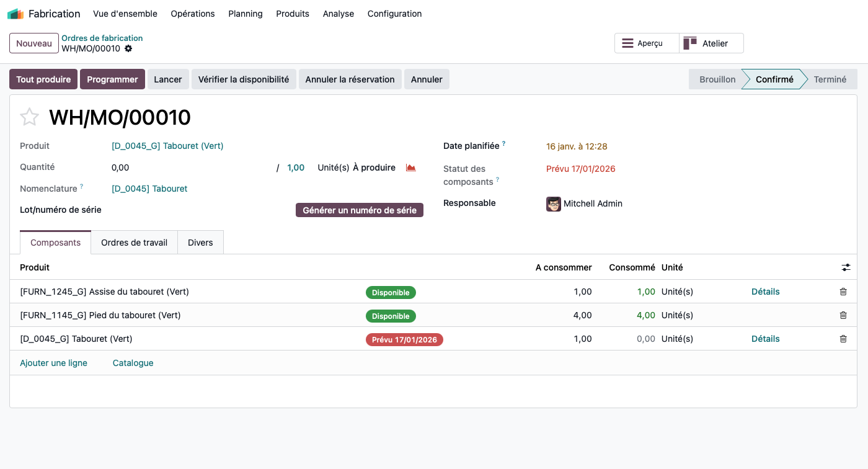Delete the Pied du tabouret (Vert) line

843,315
